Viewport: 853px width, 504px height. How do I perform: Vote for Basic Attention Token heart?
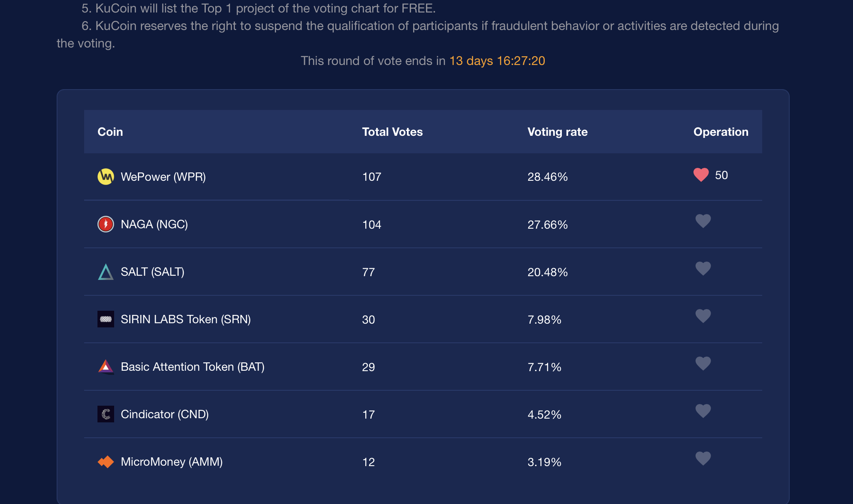click(x=703, y=364)
